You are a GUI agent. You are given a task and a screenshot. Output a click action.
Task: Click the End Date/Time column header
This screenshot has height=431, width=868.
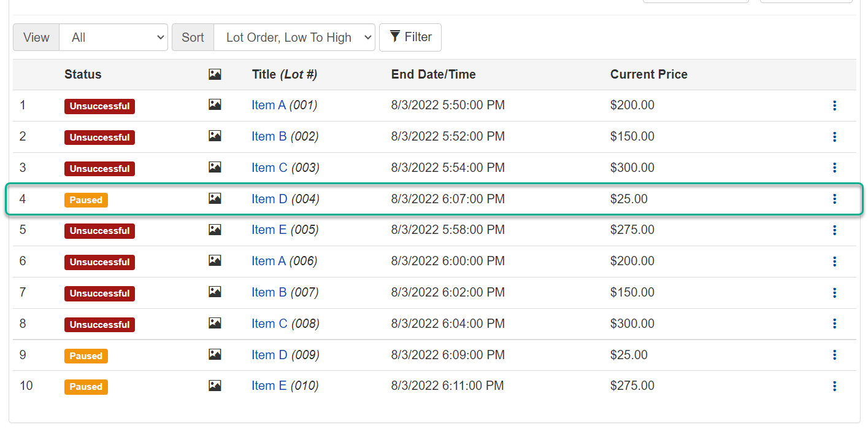click(434, 74)
